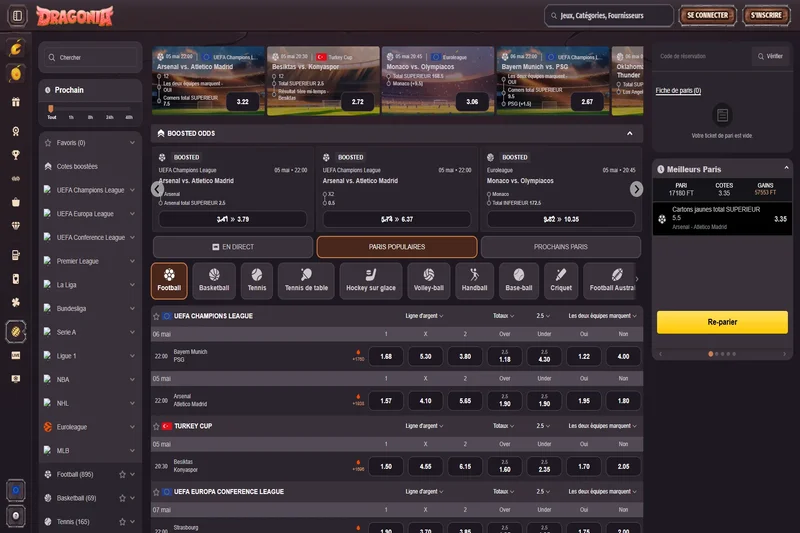Favorite the UEFA Champions League star
Viewport: 800px width, 533px height.
[156, 316]
